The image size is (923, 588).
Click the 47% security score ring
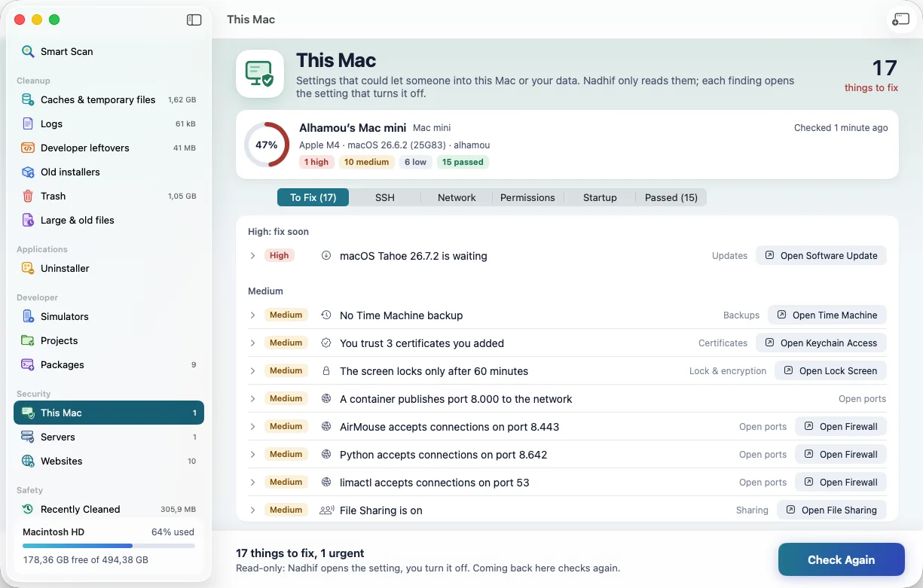tap(267, 145)
